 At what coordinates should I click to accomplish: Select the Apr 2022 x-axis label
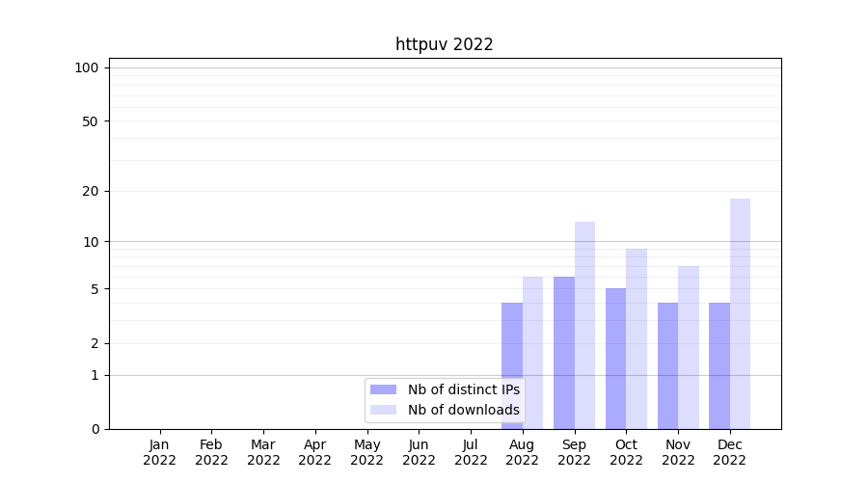click(x=315, y=452)
